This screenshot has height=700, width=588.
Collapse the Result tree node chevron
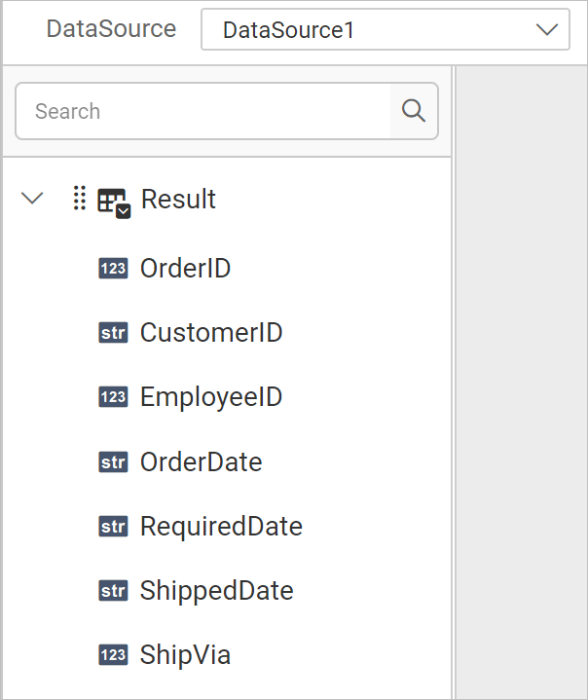tap(32, 199)
